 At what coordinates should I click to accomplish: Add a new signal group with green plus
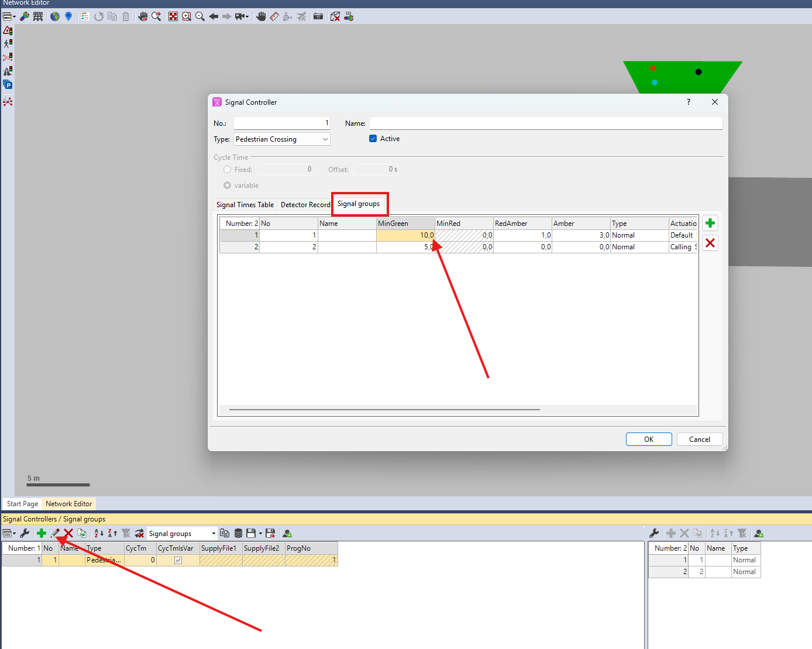pos(710,223)
